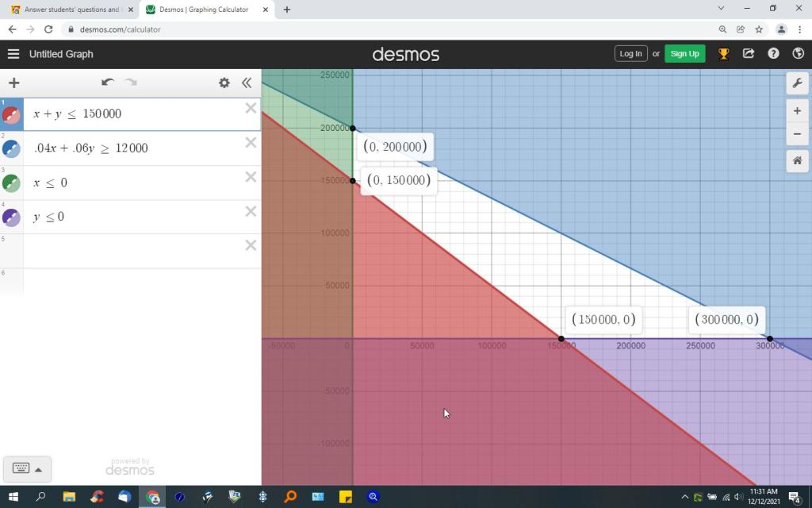Screen dimensions: 812x508
Task: Delete the y≤0 expression
Action: tap(251, 211)
